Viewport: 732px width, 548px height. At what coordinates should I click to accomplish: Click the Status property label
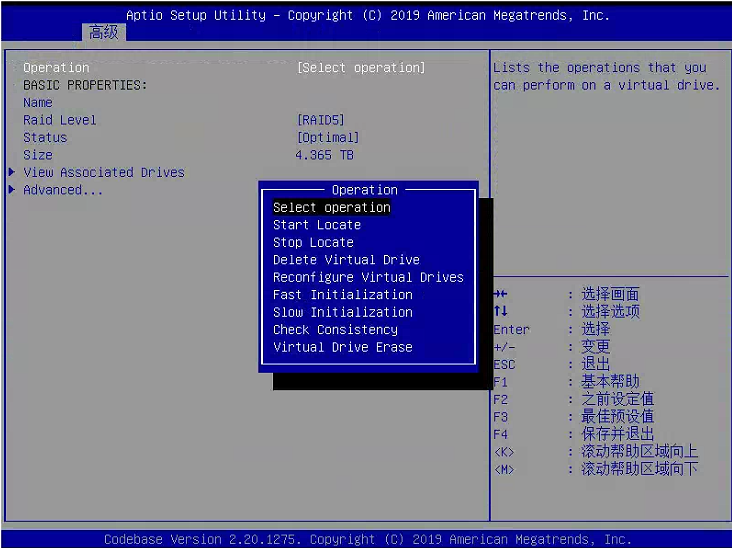[x=45, y=137]
